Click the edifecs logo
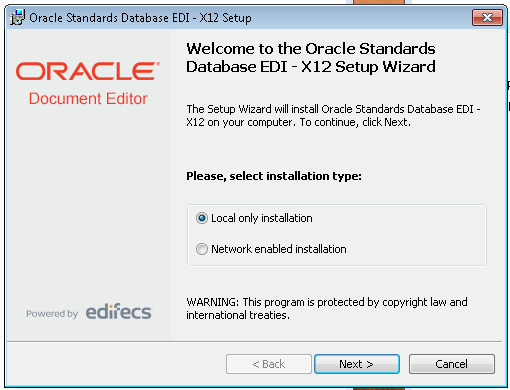This screenshot has height=390, width=510. (x=119, y=312)
